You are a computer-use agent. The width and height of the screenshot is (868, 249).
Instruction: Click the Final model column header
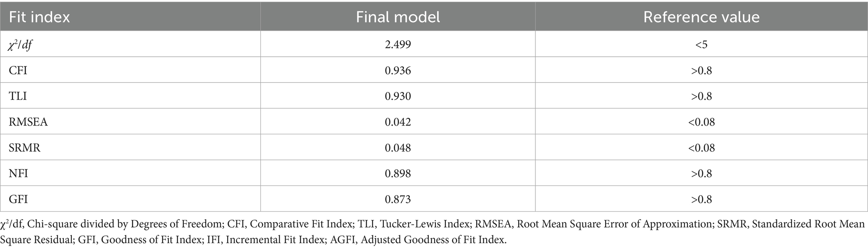[x=398, y=17]
